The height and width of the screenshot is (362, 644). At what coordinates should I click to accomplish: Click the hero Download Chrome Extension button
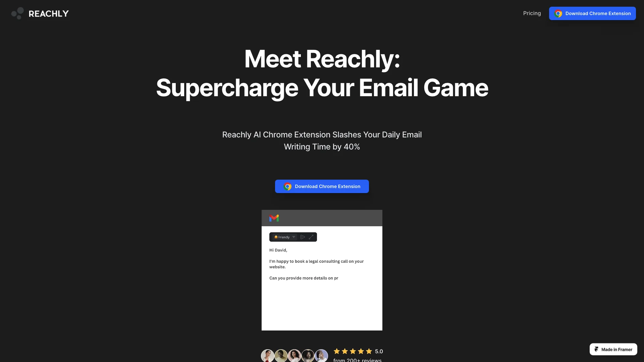[322, 186]
